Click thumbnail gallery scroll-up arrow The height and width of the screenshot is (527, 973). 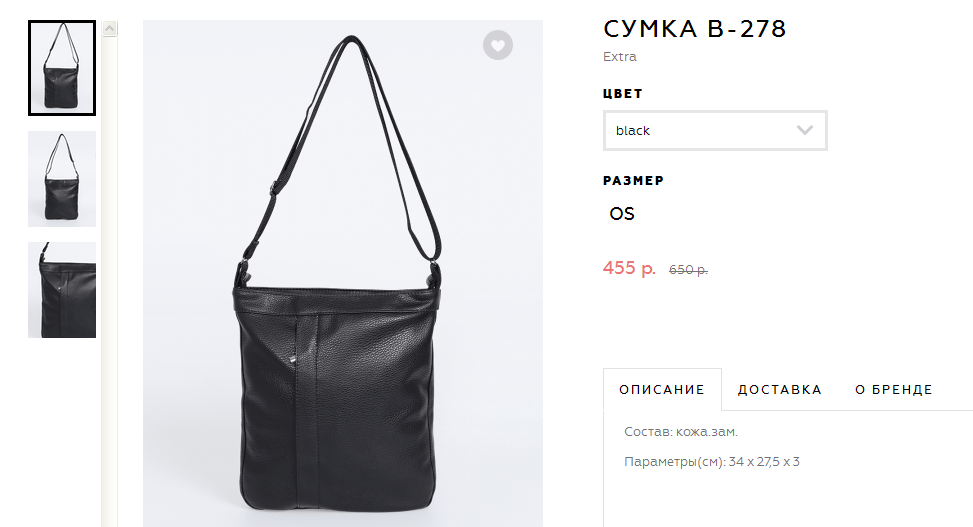click(110, 29)
